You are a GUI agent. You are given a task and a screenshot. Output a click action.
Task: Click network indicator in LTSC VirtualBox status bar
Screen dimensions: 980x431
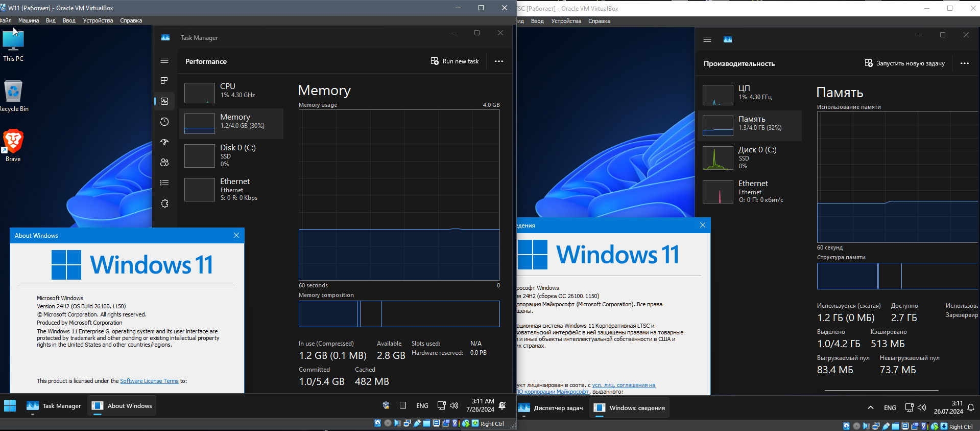(876, 426)
